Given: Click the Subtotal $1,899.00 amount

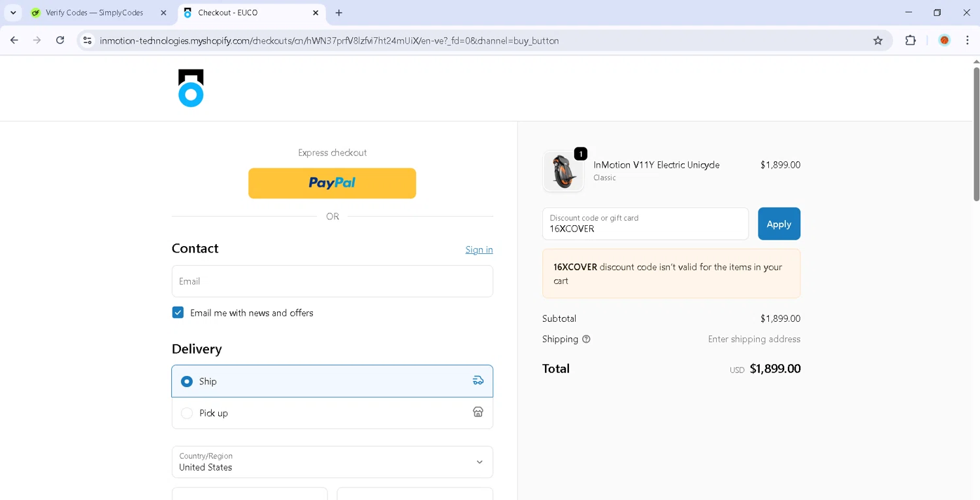Looking at the screenshot, I should tap(780, 319).
